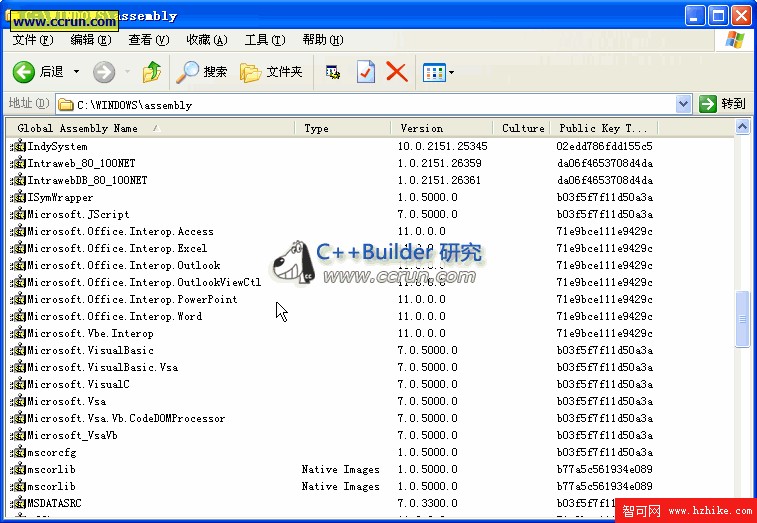Screen dimensions: 757x523
Task: Click the red Delete X icon
Action: (397, 72)
